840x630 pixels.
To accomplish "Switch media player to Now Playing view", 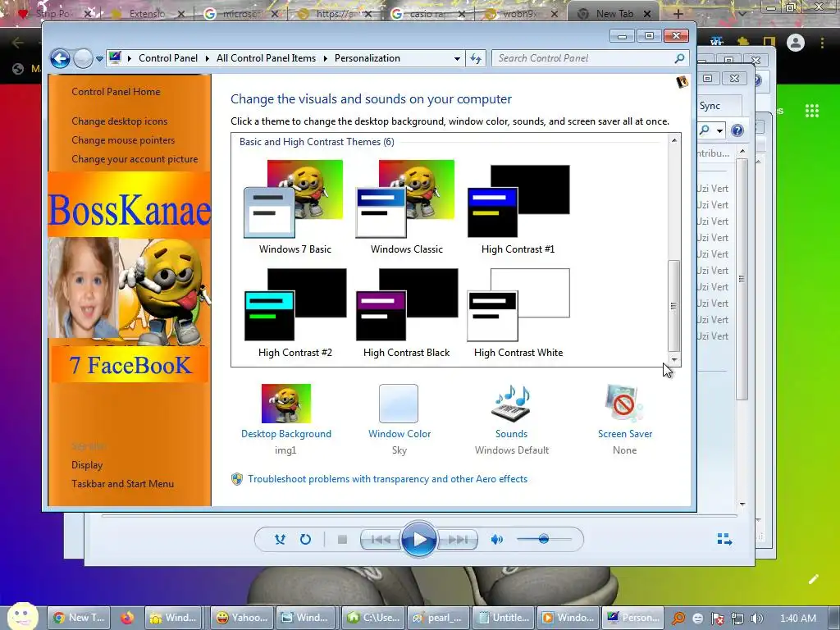I will coord(724,540).
